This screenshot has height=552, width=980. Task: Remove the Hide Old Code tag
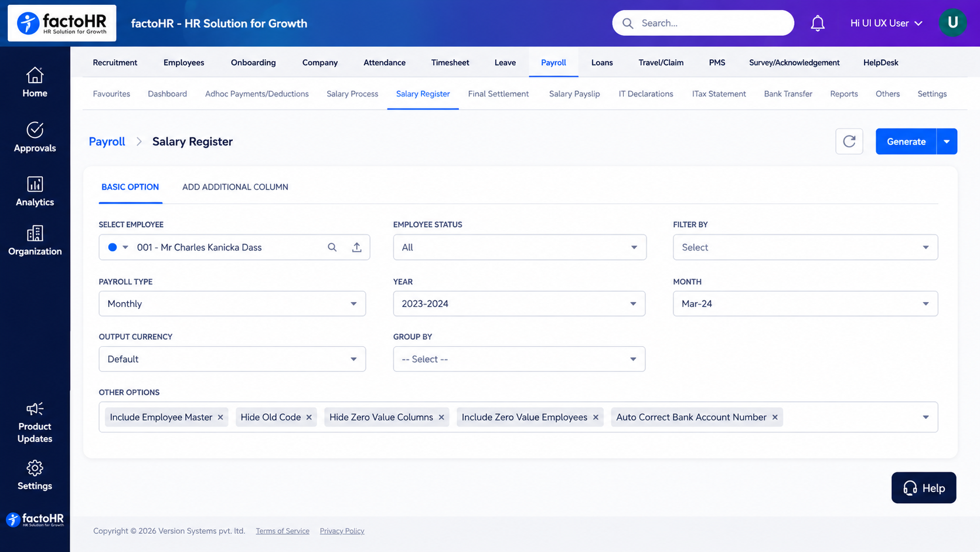click(x=309, y=417)
